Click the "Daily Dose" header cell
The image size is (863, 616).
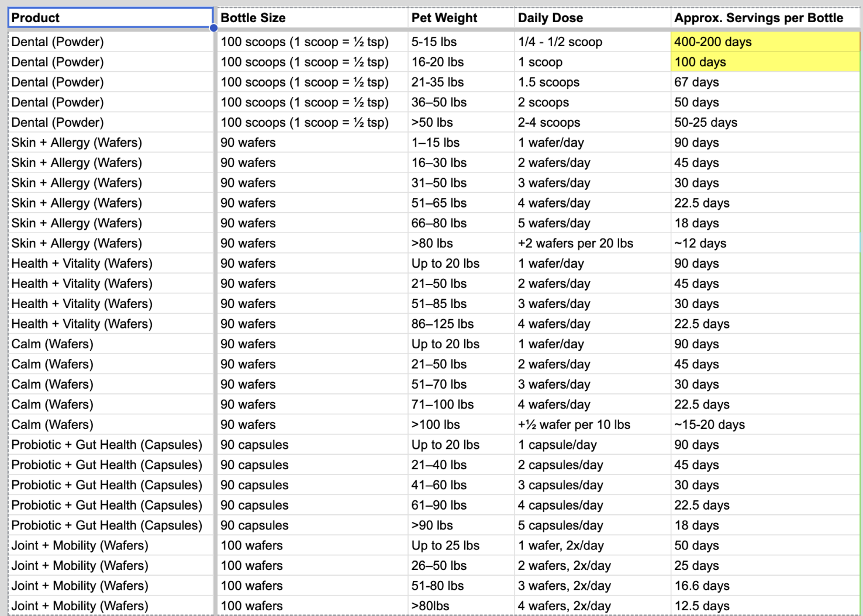pyautogui.click(x=592, y=18)
